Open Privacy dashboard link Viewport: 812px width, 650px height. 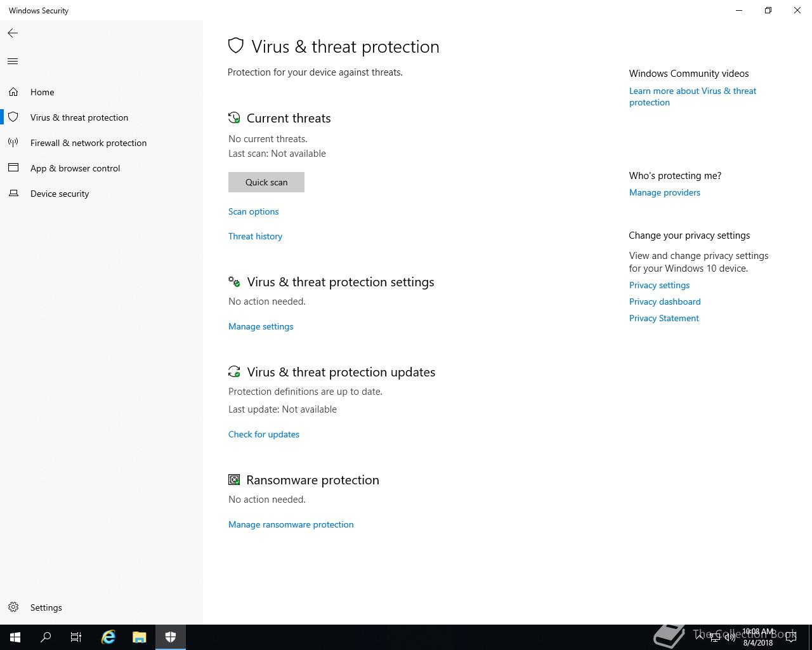665,302
